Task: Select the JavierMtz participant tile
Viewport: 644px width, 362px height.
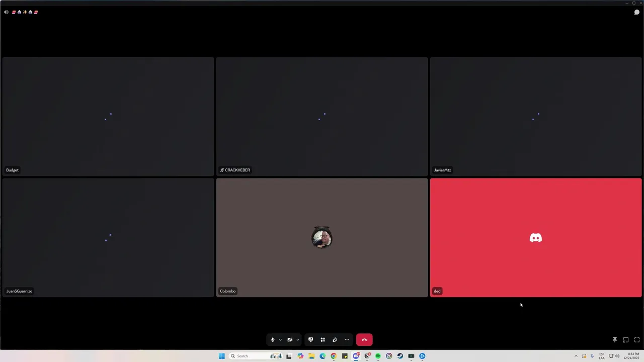Action: [536, 117]
